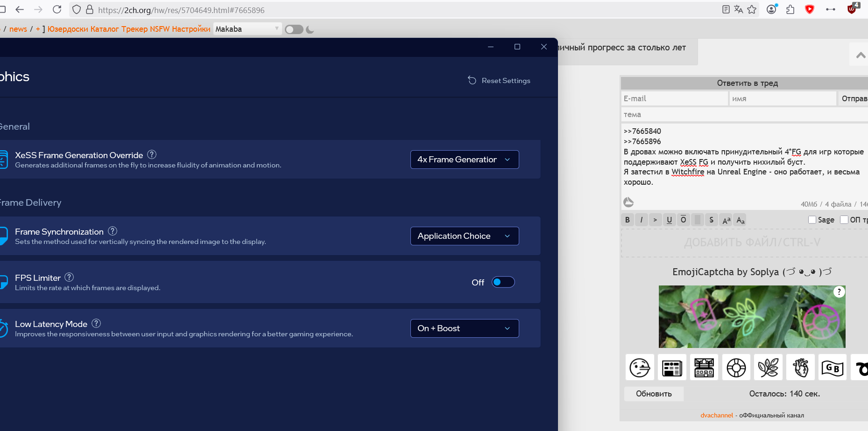
Task: Reload the page in the browser
Action: pyautogui.click(x=57, y=9)
